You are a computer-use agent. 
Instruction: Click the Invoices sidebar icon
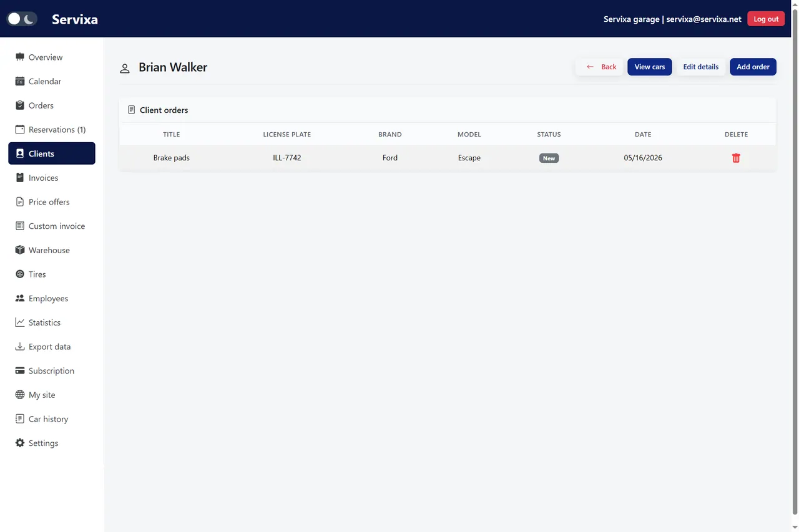20,178
